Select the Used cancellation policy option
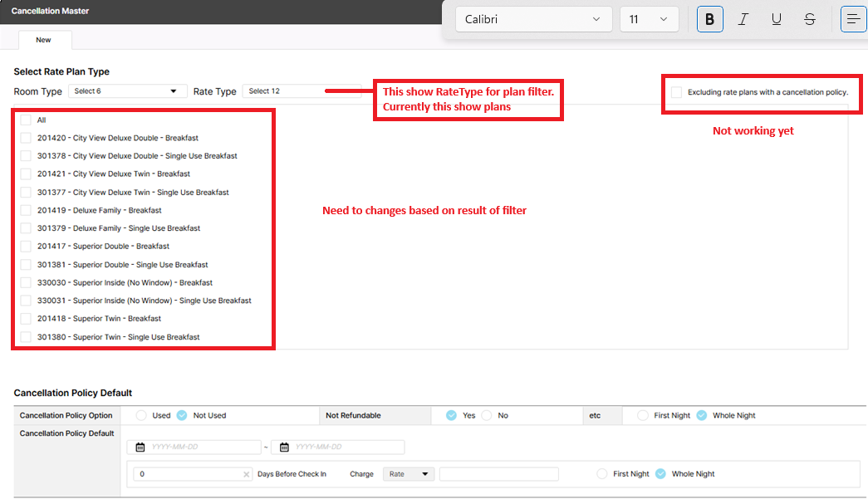This screenshot has height=499, width=868. tap(141, 415)
